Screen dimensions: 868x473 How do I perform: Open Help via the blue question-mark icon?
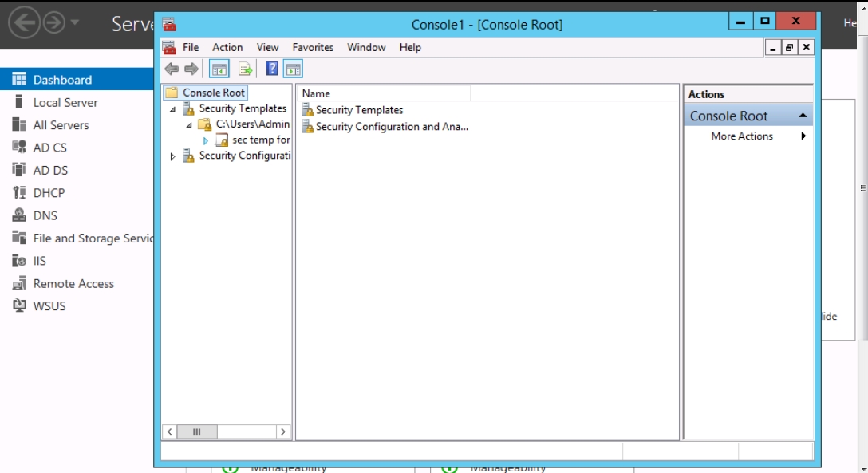pos(272,69)
